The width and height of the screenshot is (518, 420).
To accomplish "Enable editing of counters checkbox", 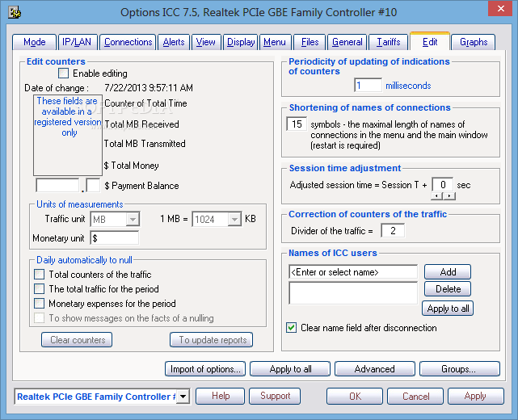I will tap(63, 73).
